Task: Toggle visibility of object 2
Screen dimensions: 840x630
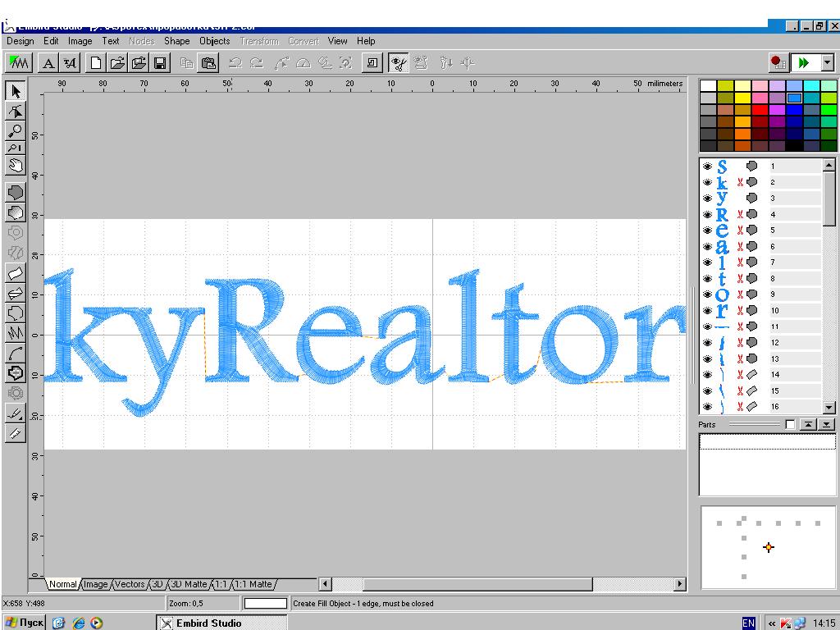Action: pos(707,183)
